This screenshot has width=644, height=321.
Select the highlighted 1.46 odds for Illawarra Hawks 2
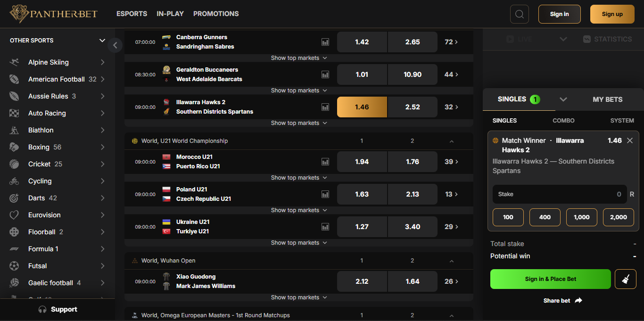[x=362, y=107]
